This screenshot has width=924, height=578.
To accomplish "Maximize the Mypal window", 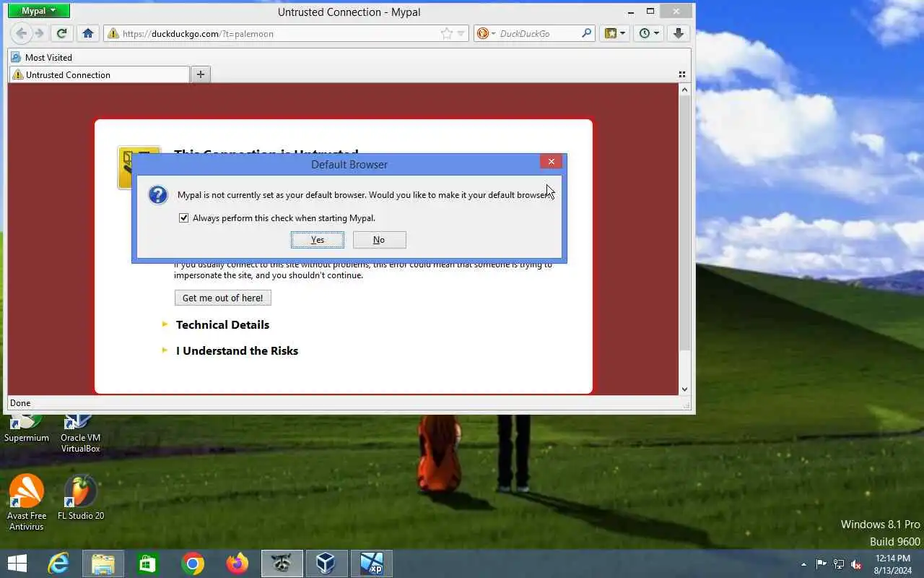I will [650, 11].
